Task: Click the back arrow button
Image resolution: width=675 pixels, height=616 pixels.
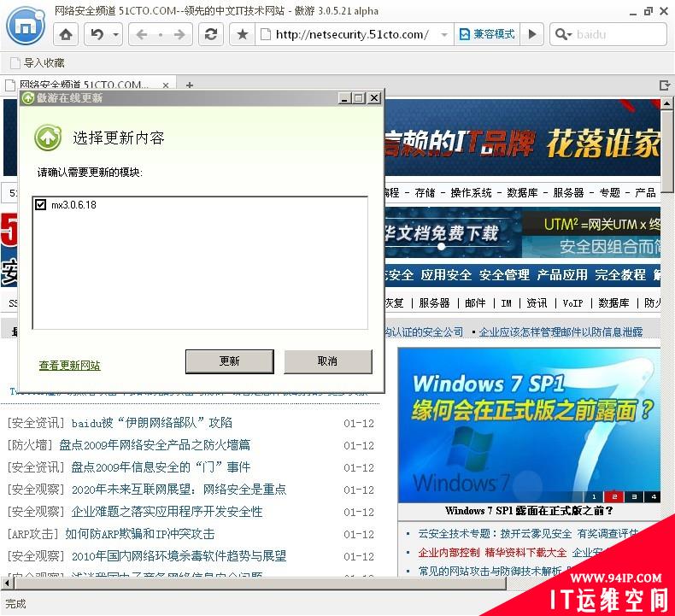Action: coord(142,34)
